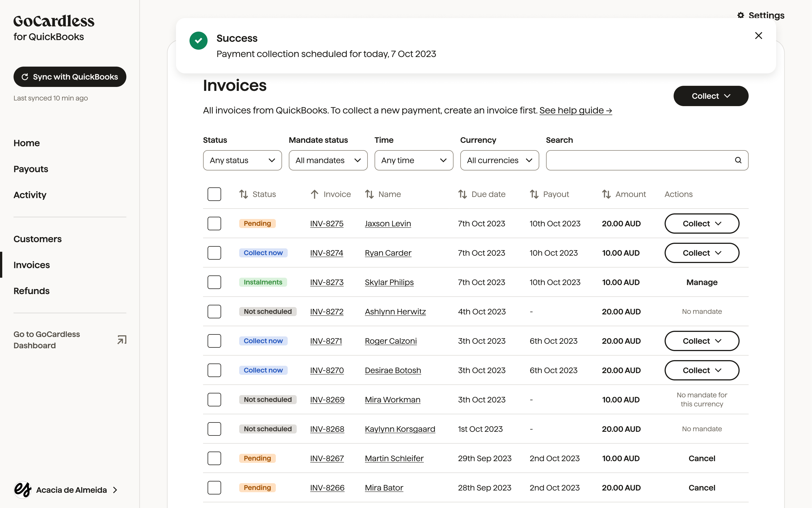The width and height of the screenshot is (812, 508).
Task: Click the GoCardless logo
Action: pos(54,21)
